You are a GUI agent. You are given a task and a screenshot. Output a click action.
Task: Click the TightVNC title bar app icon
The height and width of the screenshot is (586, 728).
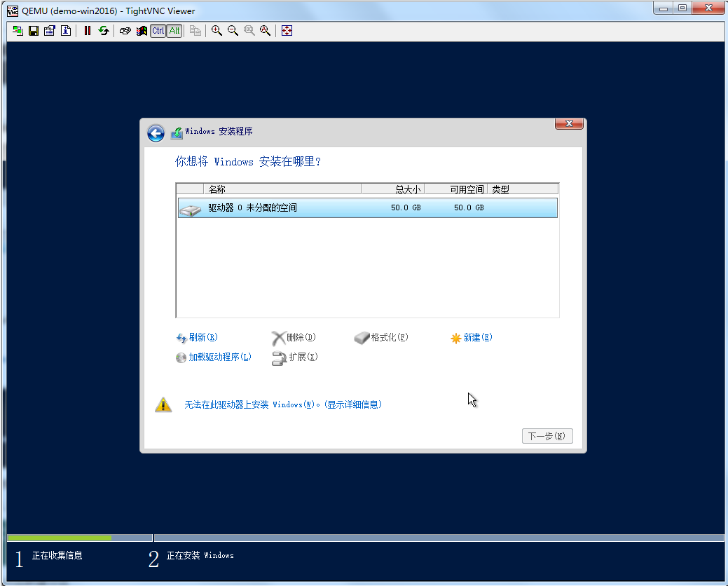tap(13, 11)
